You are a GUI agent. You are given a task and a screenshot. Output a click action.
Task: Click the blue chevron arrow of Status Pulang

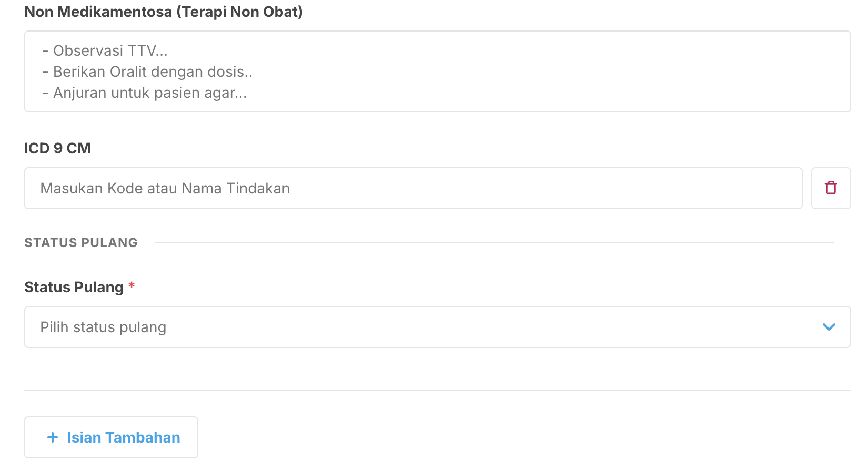(x=829, y=327)
